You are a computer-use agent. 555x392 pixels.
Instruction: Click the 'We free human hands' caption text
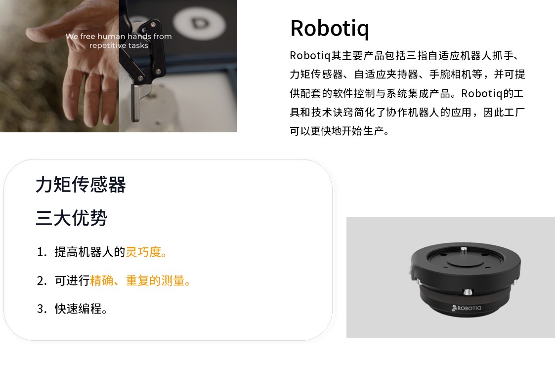click(119, 40)
